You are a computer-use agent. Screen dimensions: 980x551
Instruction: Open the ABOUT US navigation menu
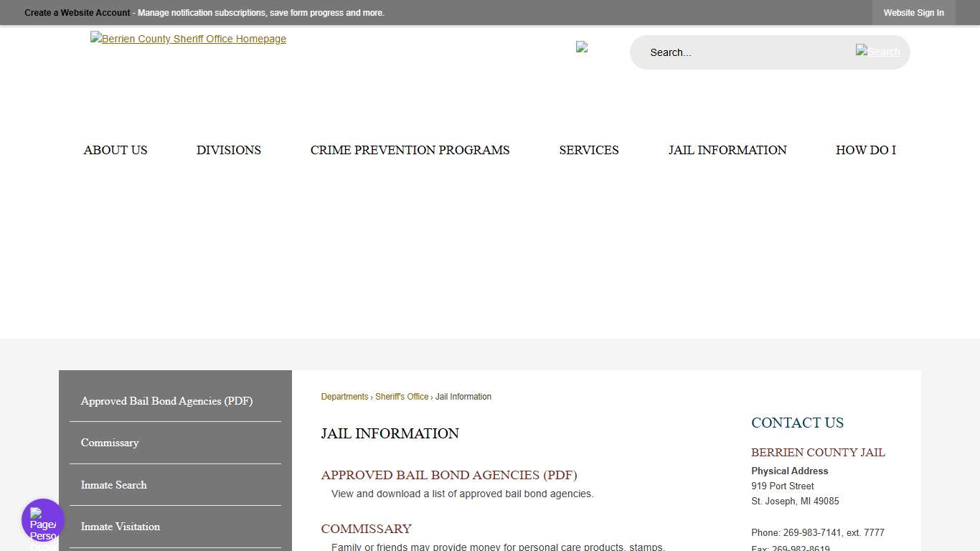click(x=115, y=150)
